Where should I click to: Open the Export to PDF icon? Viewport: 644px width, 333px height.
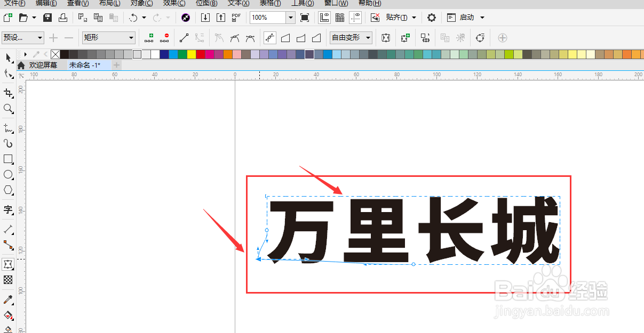tap(236, 17)
